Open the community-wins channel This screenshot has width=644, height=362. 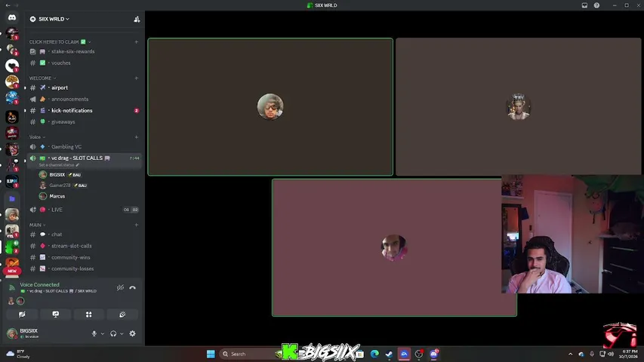tap(85, 257)
